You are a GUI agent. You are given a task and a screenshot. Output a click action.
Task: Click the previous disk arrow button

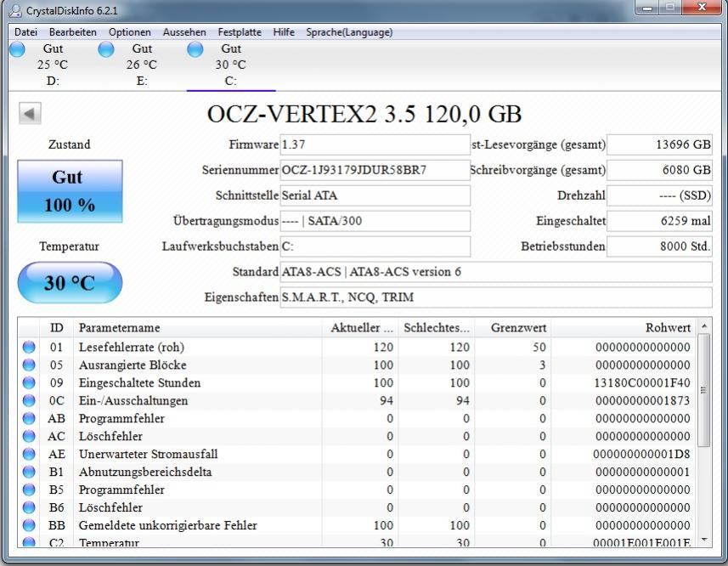click(31, 113)
